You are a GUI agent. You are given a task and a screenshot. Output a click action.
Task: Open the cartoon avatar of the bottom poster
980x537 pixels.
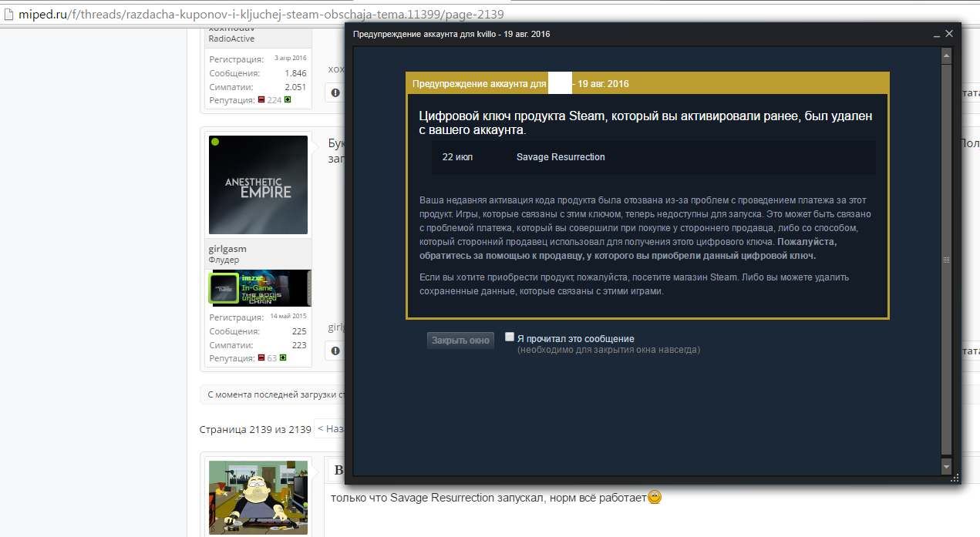point(259,498)
